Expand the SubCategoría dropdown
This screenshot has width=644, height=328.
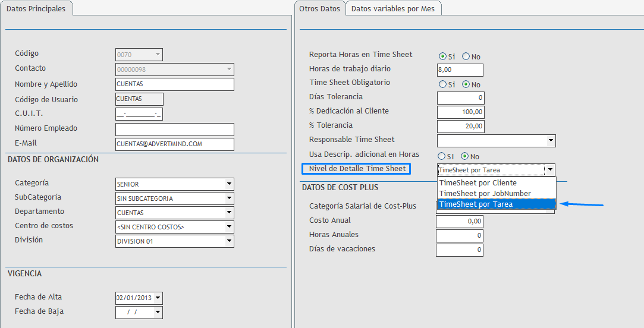tap(230, 198)
